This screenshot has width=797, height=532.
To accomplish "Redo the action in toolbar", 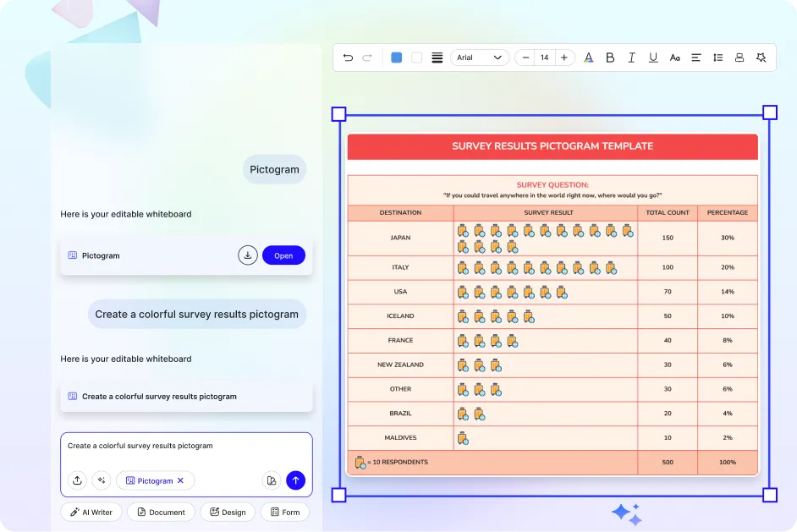I will [x=367, y=58].
